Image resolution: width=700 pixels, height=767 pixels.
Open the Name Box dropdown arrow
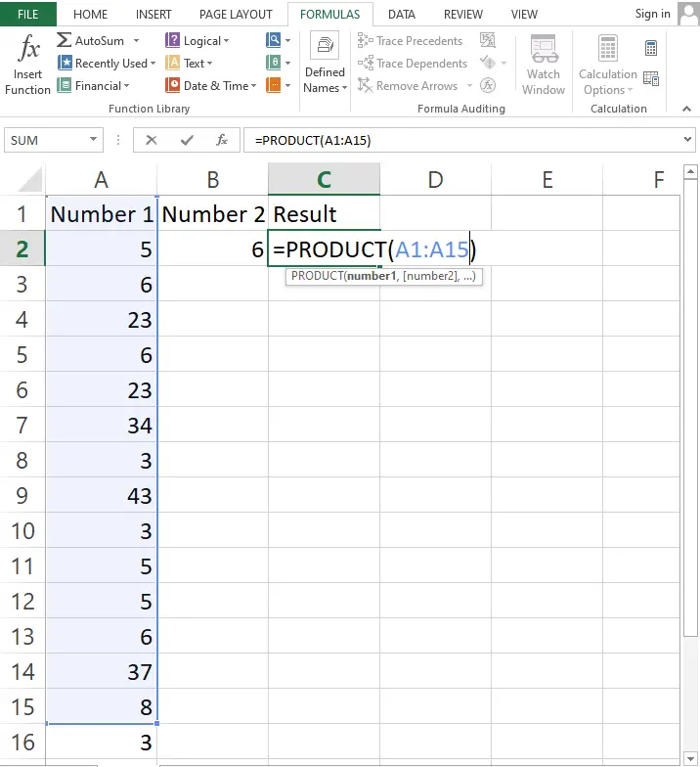[x=94, y=140]
